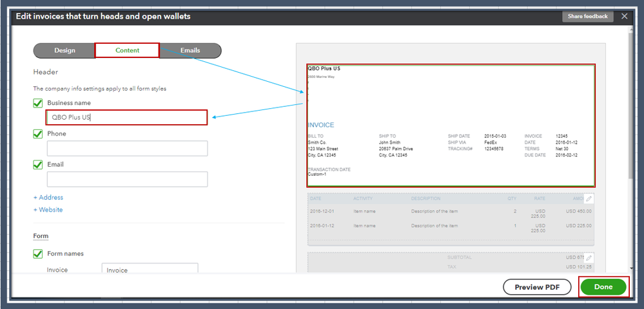This screenshot has width=644, height=309.
Task: Click the Business name input field
Action: (x=127, y=117)
